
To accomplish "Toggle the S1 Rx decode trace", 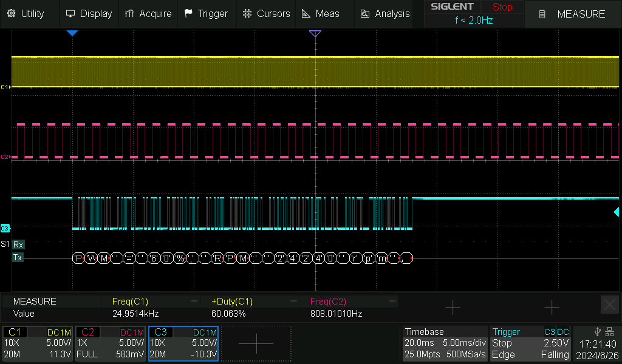I will coord(18,244).
